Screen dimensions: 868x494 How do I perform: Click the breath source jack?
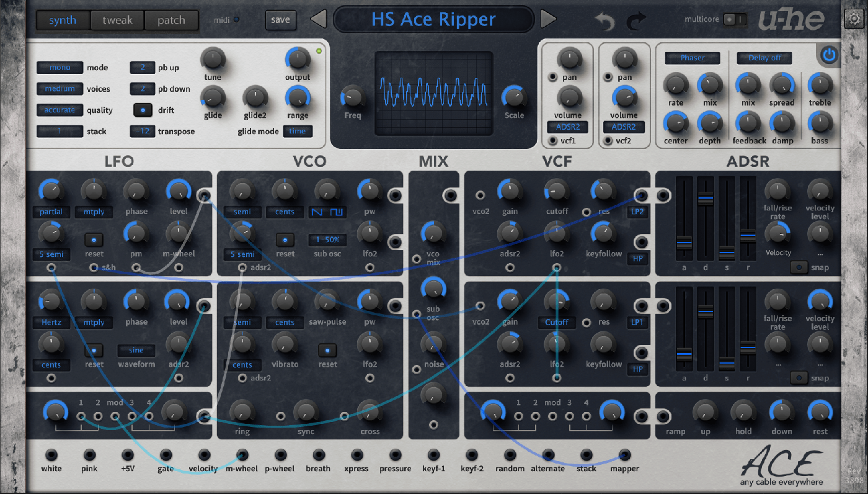coord(319,455)
